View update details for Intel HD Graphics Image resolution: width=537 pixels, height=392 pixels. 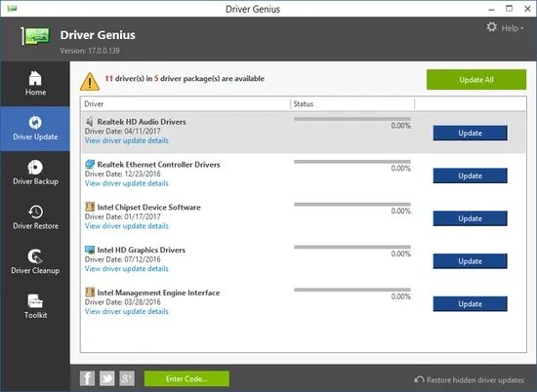(x=127, y=269)
